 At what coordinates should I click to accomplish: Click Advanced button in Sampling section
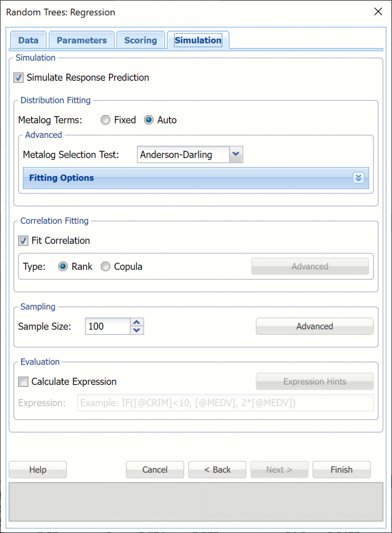[314, 326]
